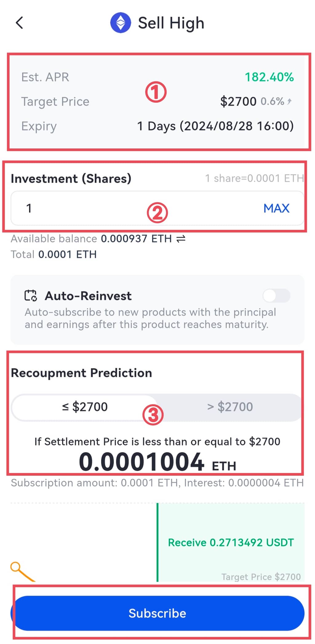
Task: Click the up-arrow icon next to 0.6%
Action: 289,101
